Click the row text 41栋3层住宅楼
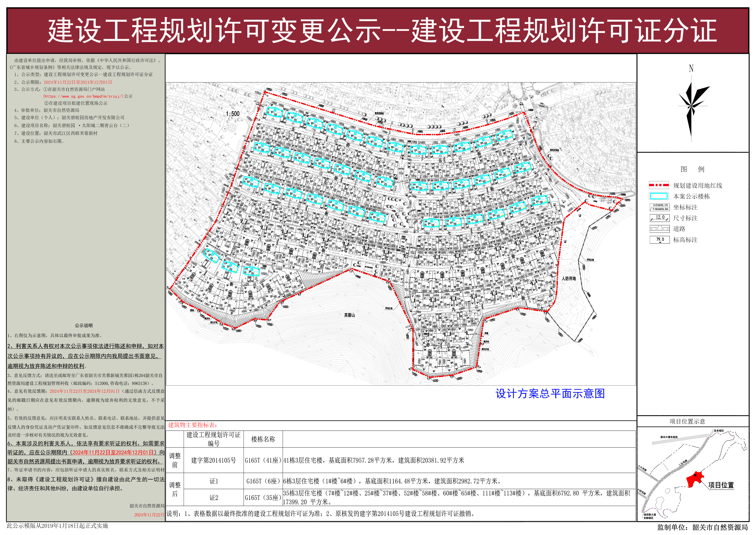756x535 pixels. point(374,460)
